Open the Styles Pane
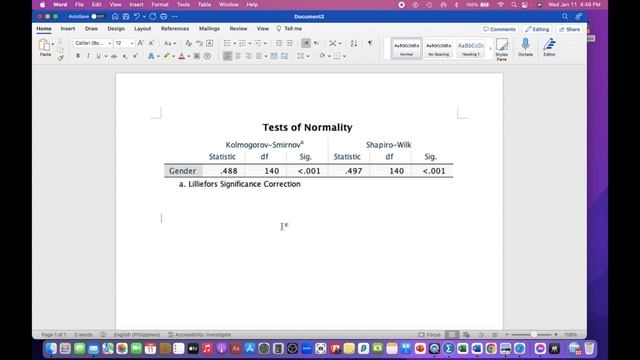Viewport: 640px width, 360px height. point(502,49)
